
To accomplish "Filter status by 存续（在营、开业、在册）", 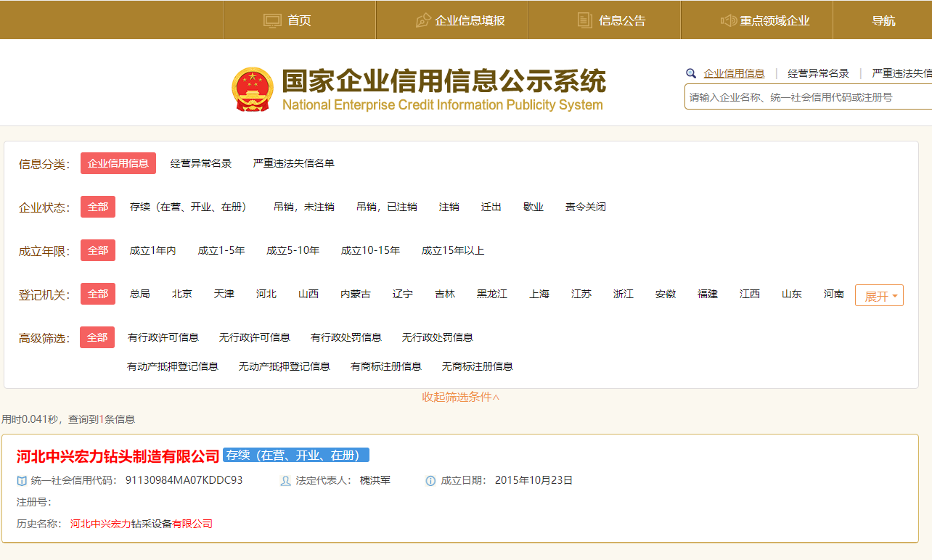I will 189,207.
